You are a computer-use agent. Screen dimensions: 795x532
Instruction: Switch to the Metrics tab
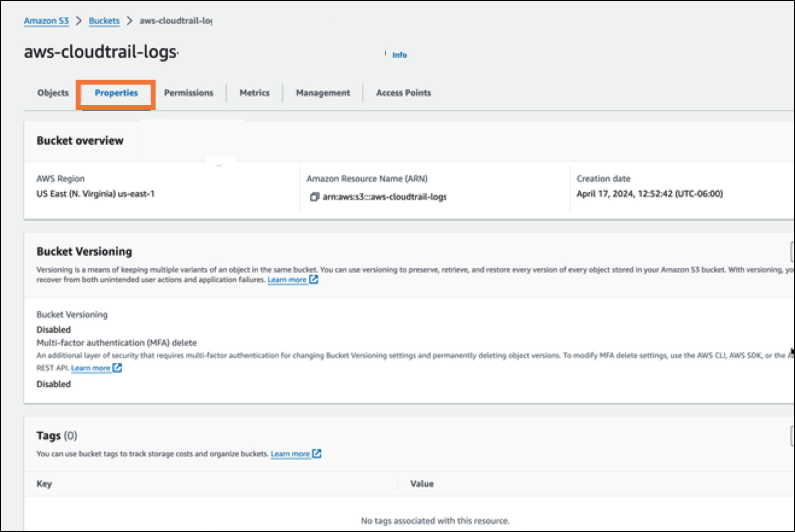(255, 93)
